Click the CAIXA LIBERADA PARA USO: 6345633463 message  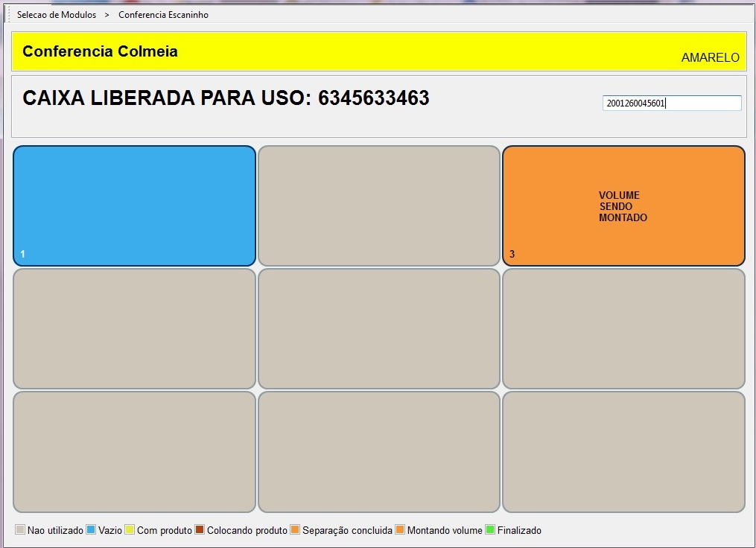(x=226, y=98)
